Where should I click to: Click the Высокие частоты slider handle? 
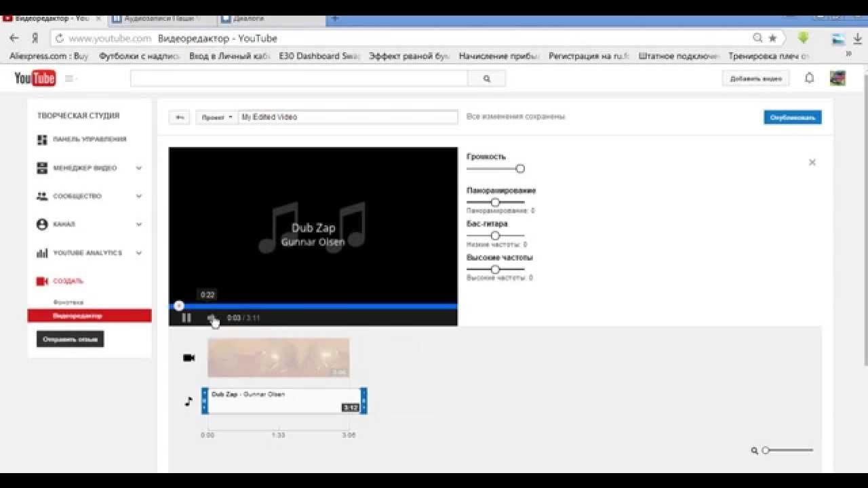[x=495, y=269]
